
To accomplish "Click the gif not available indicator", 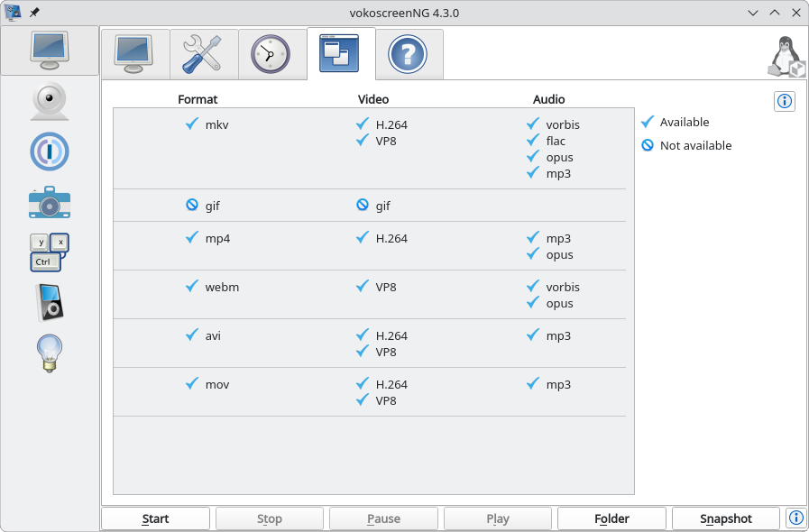I will pos(192,206).
